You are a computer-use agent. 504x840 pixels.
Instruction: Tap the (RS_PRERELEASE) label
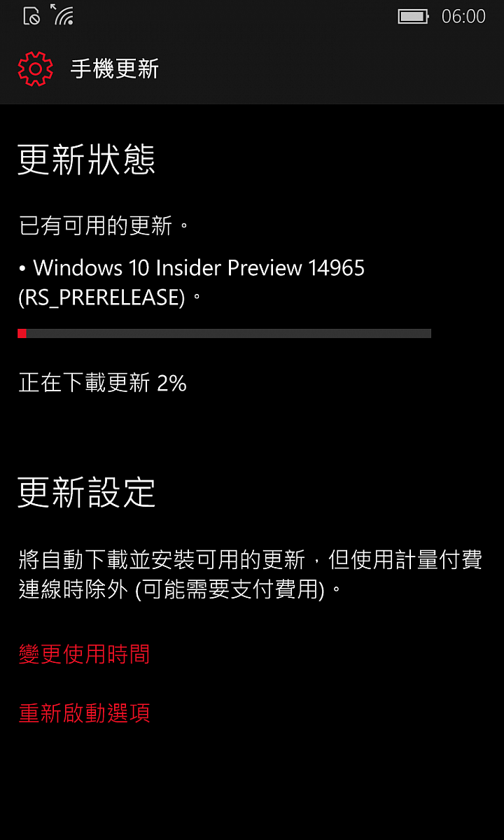point(102,297)
